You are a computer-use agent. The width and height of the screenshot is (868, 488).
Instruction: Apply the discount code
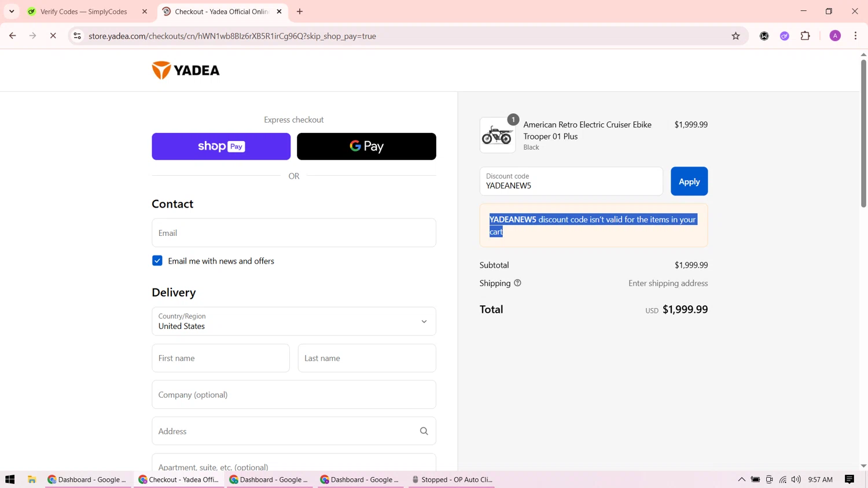[x=689, y=181]
